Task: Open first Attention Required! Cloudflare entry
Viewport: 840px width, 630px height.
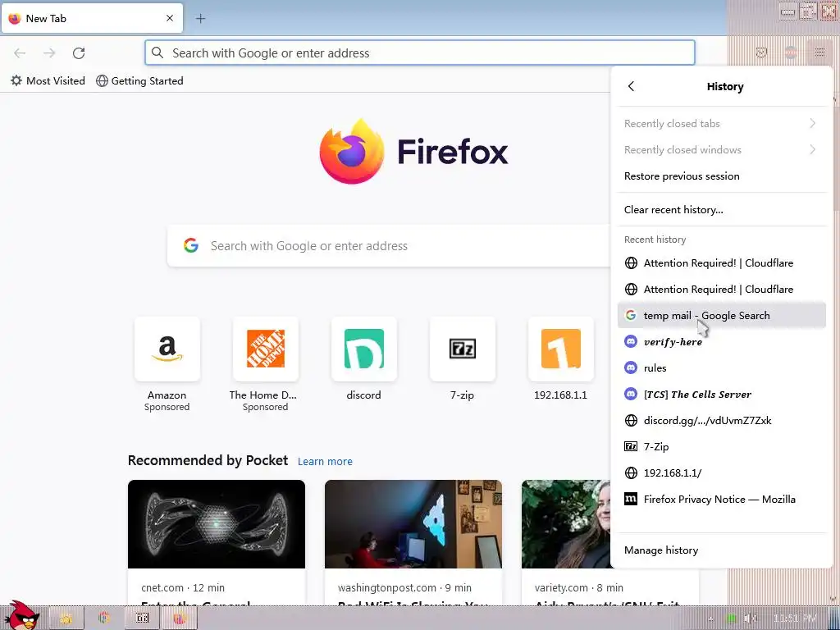Action: coord(721,263)
